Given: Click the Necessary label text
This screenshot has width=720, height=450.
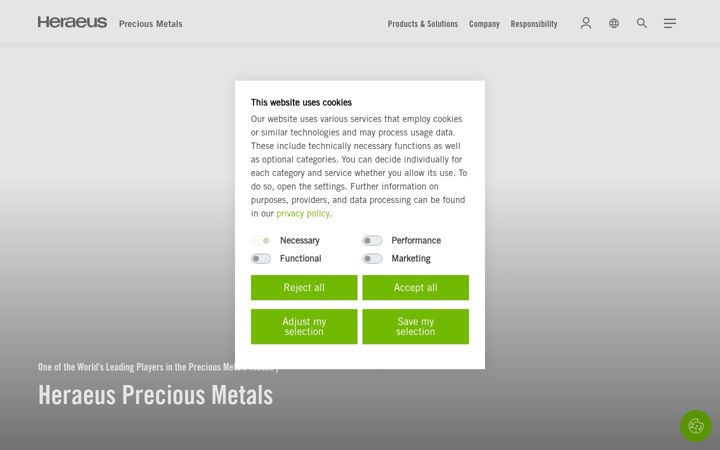Looking at the screenshot, I should coord(300,241).
